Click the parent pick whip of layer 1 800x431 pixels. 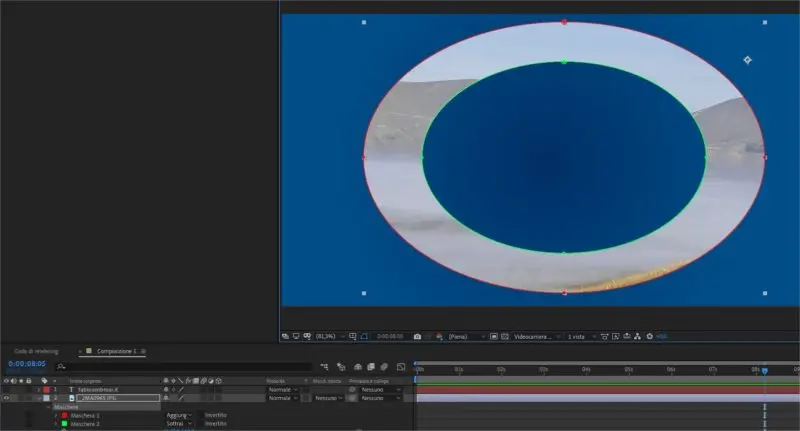pyautogui.click(x=353, y=390)
